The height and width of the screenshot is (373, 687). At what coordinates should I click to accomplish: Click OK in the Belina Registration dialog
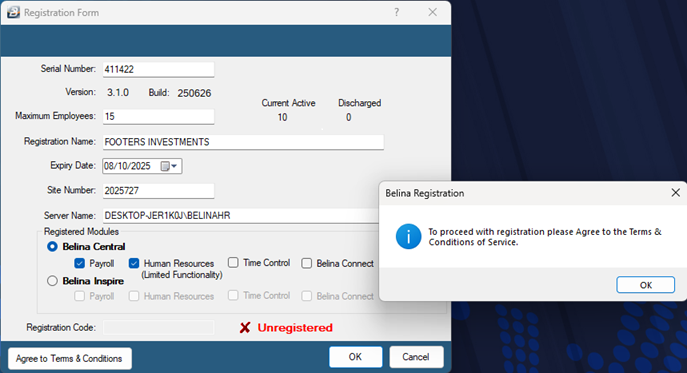(x=645, y=285)
